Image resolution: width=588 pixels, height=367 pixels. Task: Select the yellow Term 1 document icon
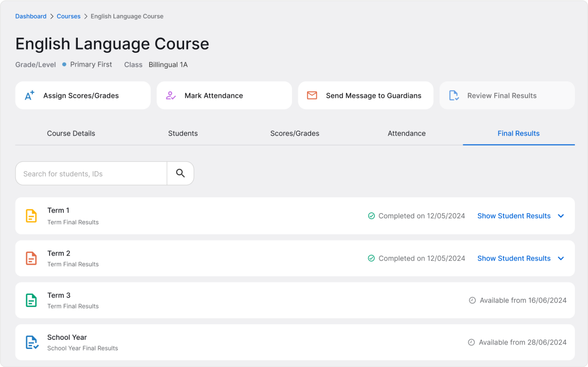click(x=31, y=216)
